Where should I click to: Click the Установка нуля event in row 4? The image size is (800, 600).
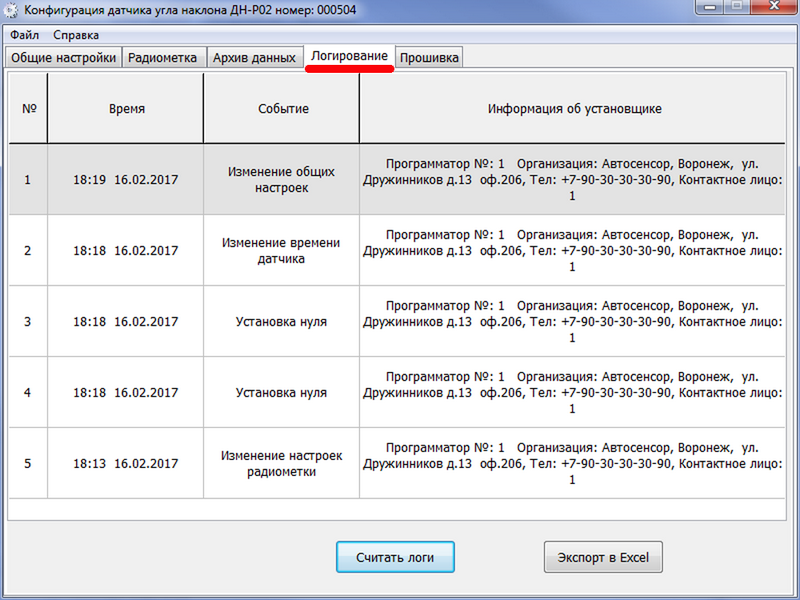(x=282, y=392)
